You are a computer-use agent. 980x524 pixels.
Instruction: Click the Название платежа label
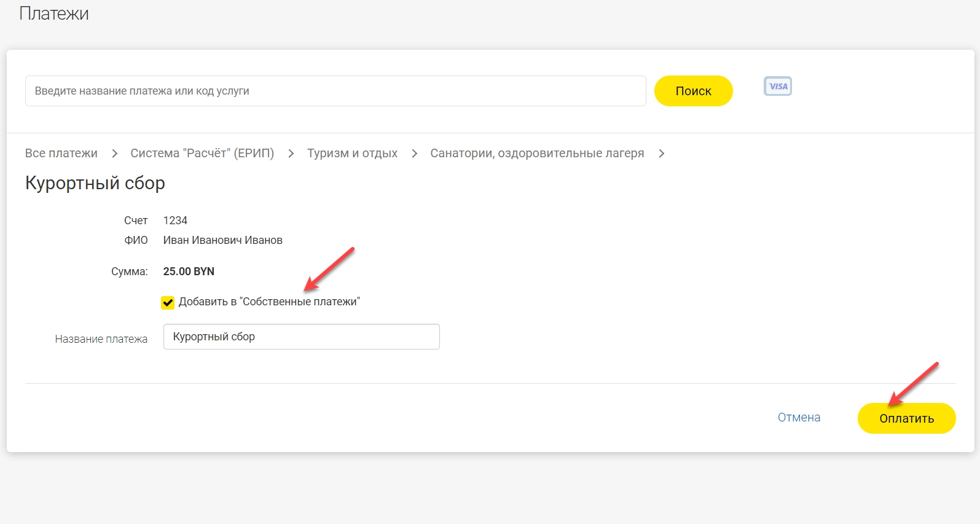coord(101,339)
